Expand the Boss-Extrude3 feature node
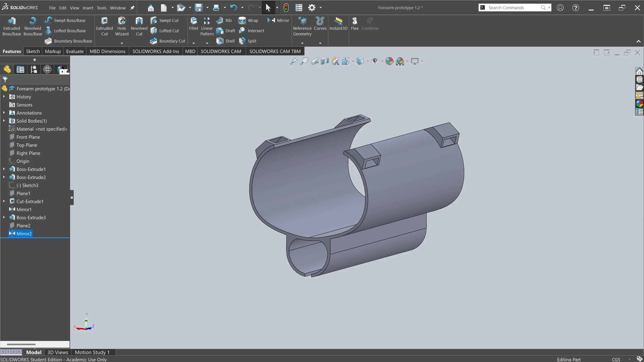 click(x=4, y=217)
